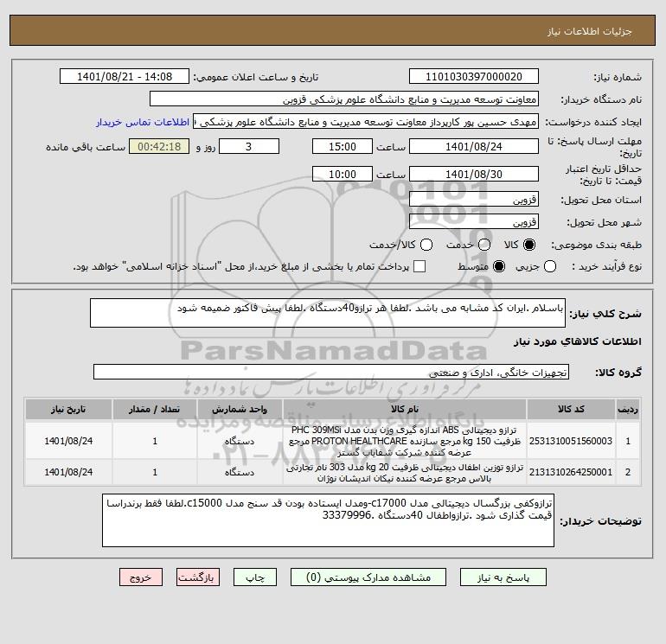Click the buyer notes text area
Screen dimensions: 666x644
click(x=328, y=520)
